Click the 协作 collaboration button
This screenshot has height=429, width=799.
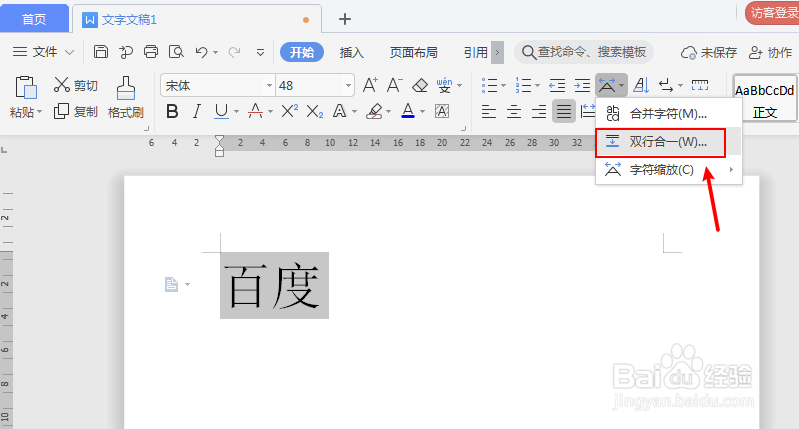[x=770, y=52]
